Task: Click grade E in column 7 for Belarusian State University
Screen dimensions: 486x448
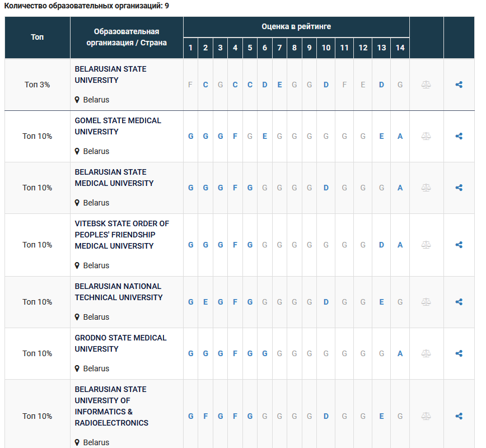Action: 279,85
